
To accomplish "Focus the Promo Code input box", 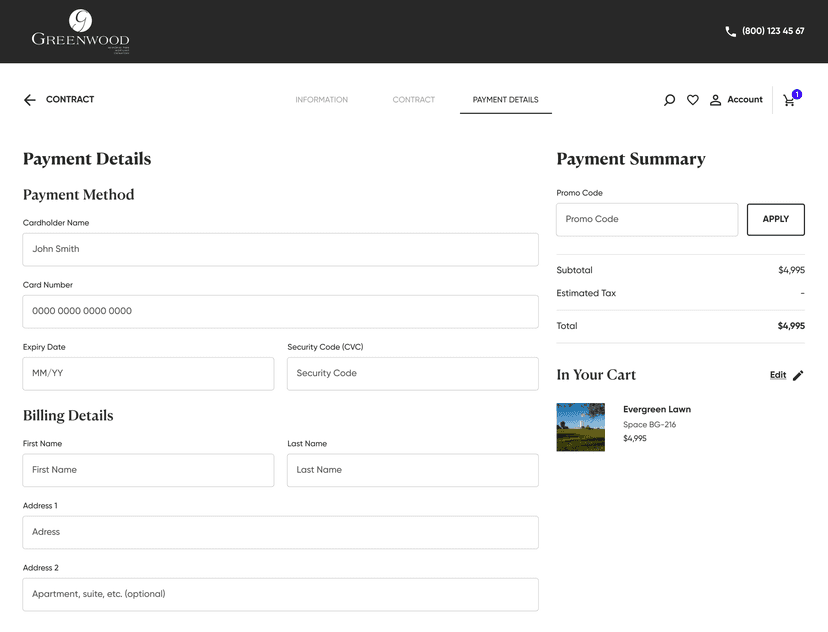I will point(646,219).
